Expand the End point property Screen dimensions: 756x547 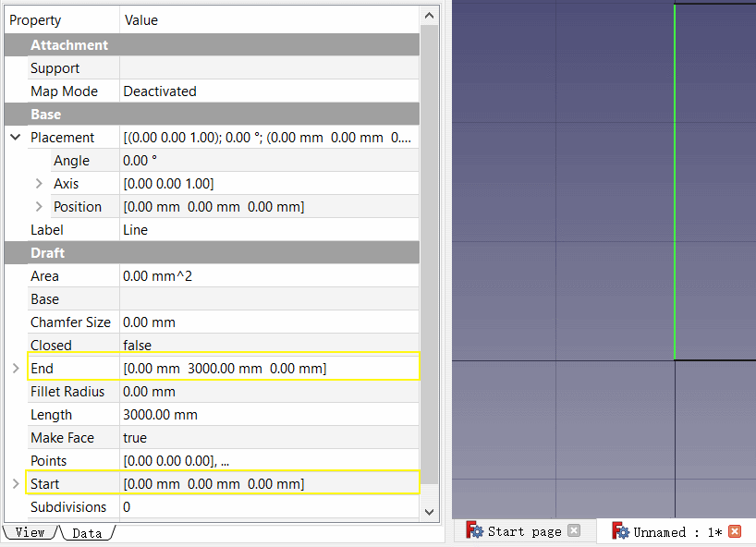coord(16,368)
